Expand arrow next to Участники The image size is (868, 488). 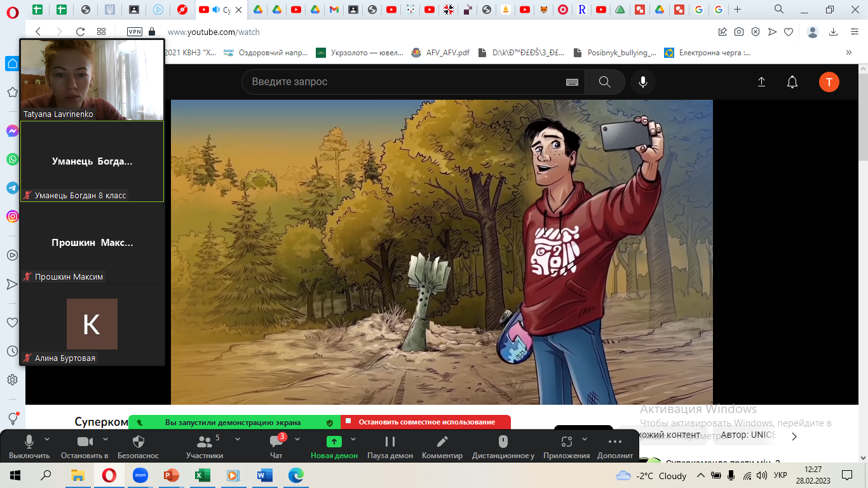[x=238, y=439]
